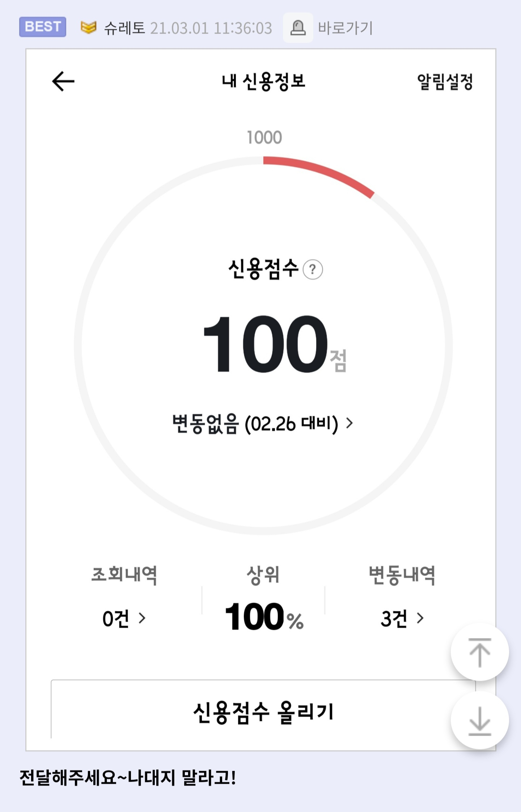Click the 내 신용정보 page title
This screenshot has width=521, height=812.
(264, 81)
